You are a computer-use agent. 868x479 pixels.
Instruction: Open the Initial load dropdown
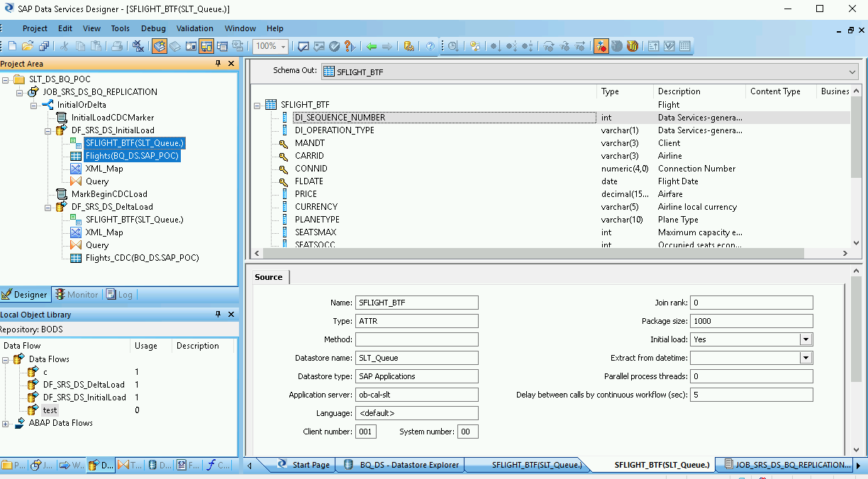[x=806, y=339]
